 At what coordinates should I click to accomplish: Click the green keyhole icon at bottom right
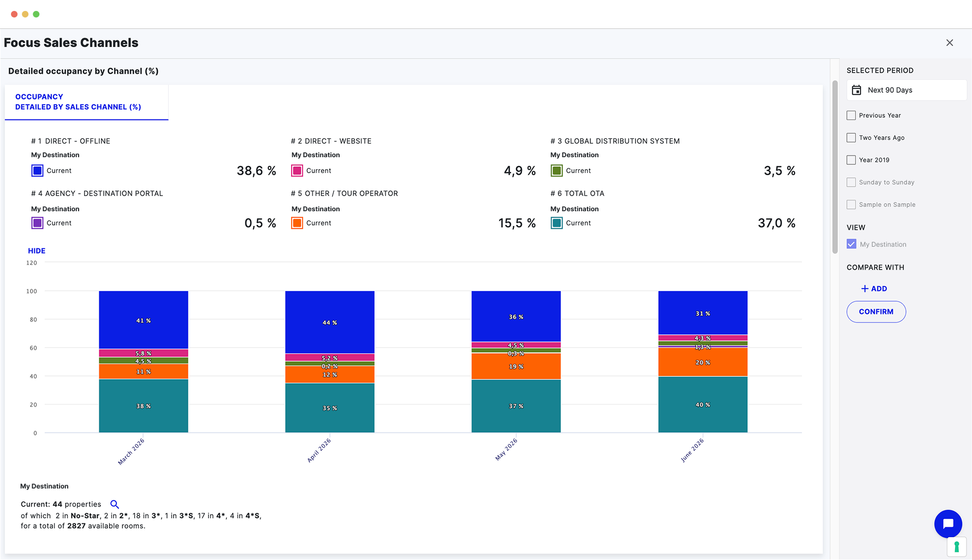pyautogui.click(x=956, y=547)
